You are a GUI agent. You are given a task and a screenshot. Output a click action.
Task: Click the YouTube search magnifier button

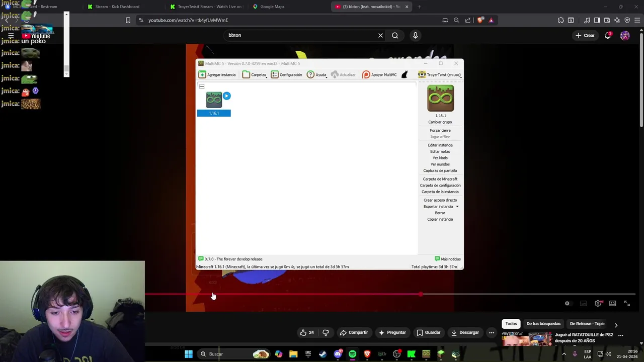395,35
